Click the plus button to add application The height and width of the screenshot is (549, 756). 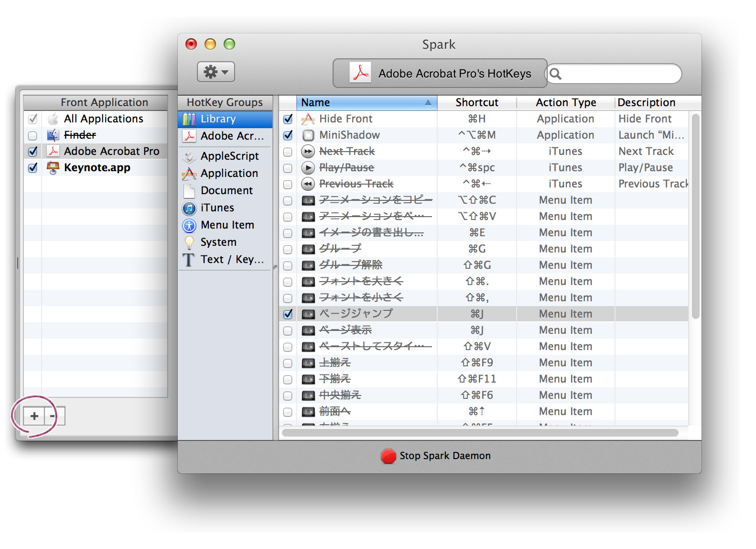pos(34,416)
